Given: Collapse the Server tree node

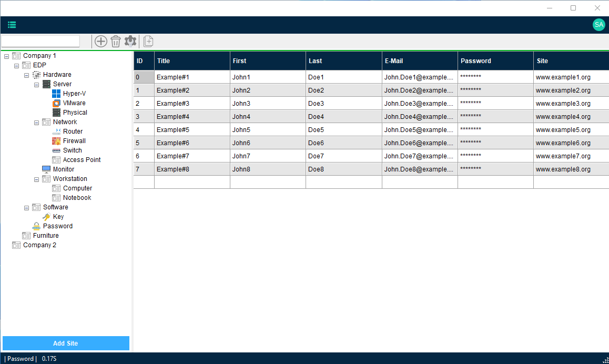Looking at the screenshot, I should coord(36,85).
